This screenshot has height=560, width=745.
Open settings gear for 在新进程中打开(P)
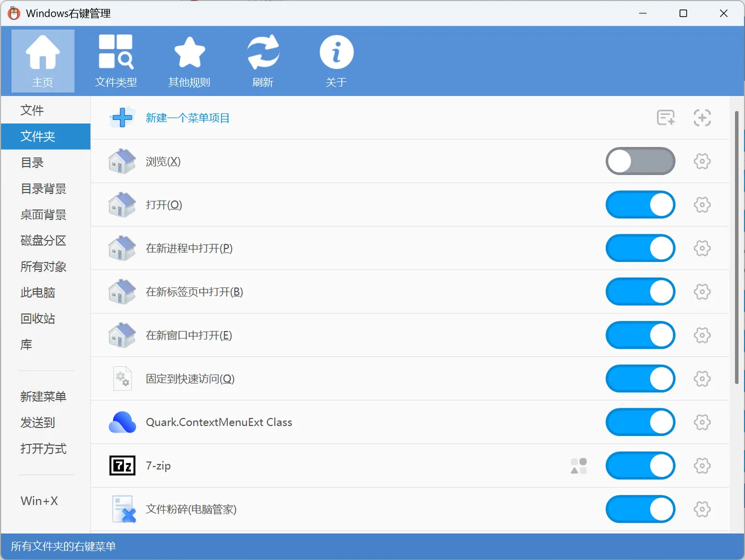pyautogui.click(x=702, y=248)
